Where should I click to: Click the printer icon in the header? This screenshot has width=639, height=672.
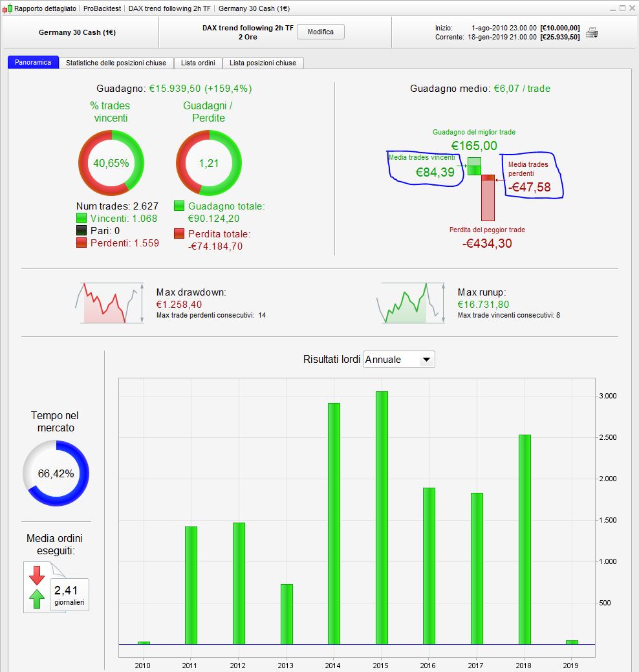(x=592, y=32)
